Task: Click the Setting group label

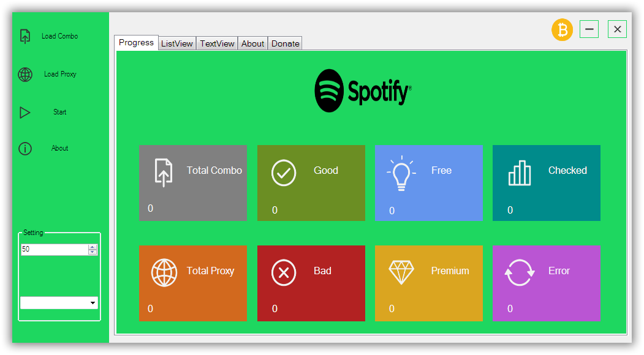Action: click(33, 233)
